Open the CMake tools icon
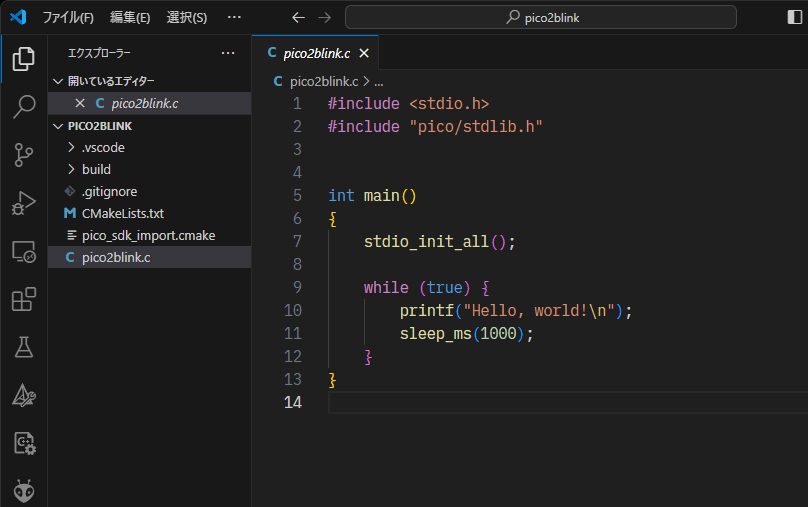Viewport: 808px width, 507px height. tap(24, 396)
